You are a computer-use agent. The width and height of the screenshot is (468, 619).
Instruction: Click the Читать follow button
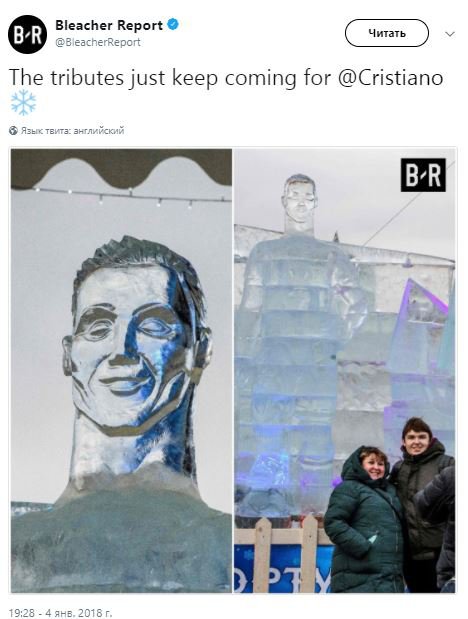(387, 33)
